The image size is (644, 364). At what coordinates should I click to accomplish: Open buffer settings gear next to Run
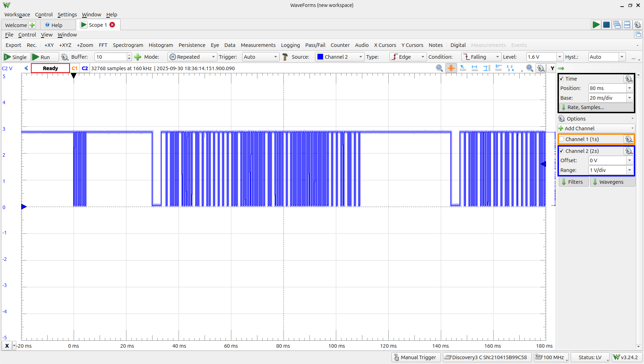(x=65, y=57)
